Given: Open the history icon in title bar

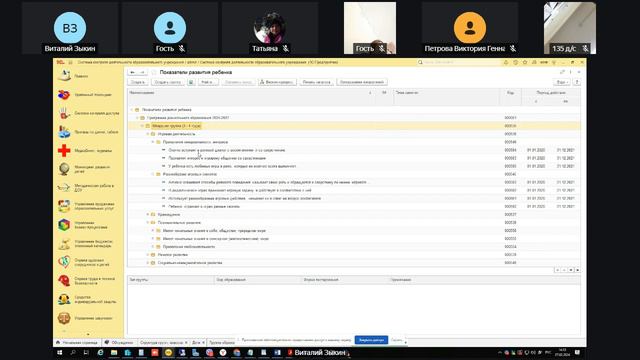Looking at the screenshot, I should (516, 62).
